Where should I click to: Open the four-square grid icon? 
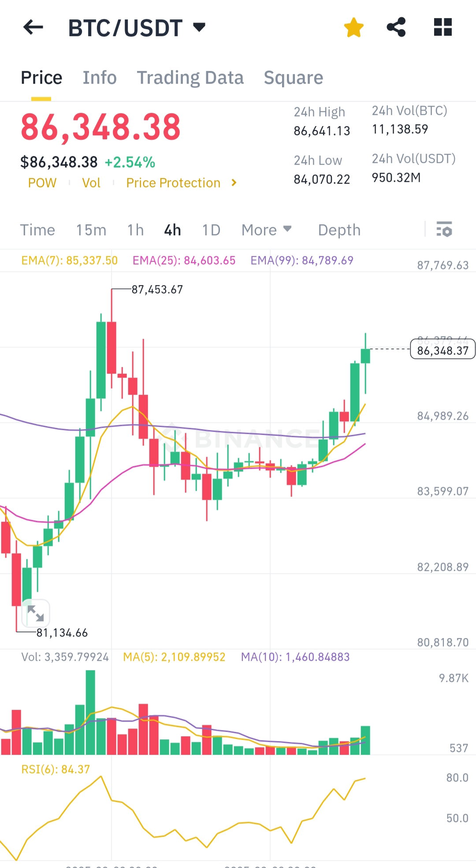pyautogui.click(x=443, y=27)
